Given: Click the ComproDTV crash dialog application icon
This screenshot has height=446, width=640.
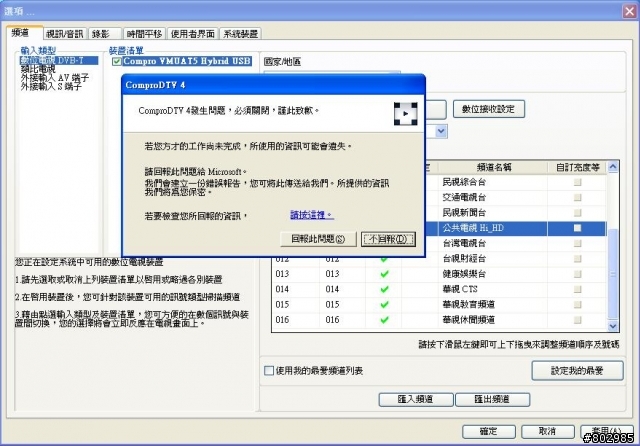Looking at the screenshot, I should (405, 113).
